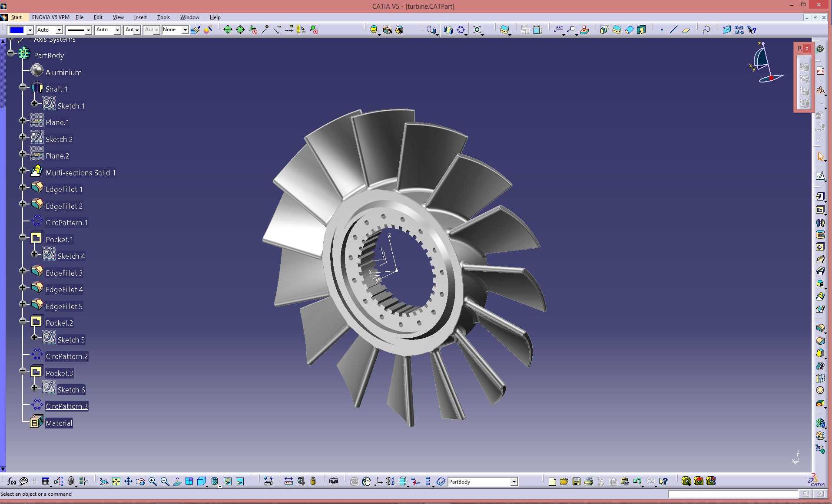Open the Measure Inertia weight icon

pos(313,481)
